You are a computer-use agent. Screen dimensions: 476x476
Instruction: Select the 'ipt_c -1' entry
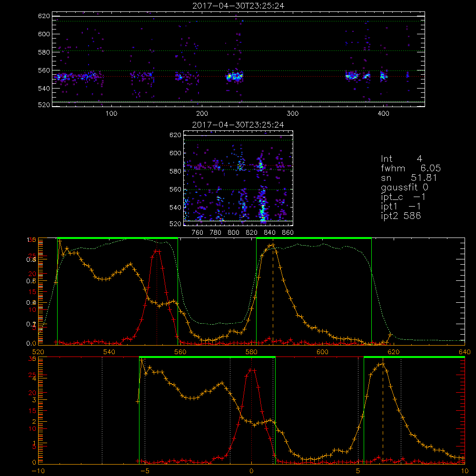pos(403,197)
